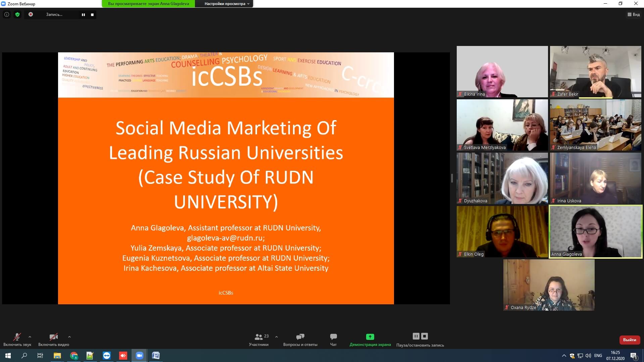Switch ENG input language
This screenshot has height=362, width=644.
click(598, 355)
